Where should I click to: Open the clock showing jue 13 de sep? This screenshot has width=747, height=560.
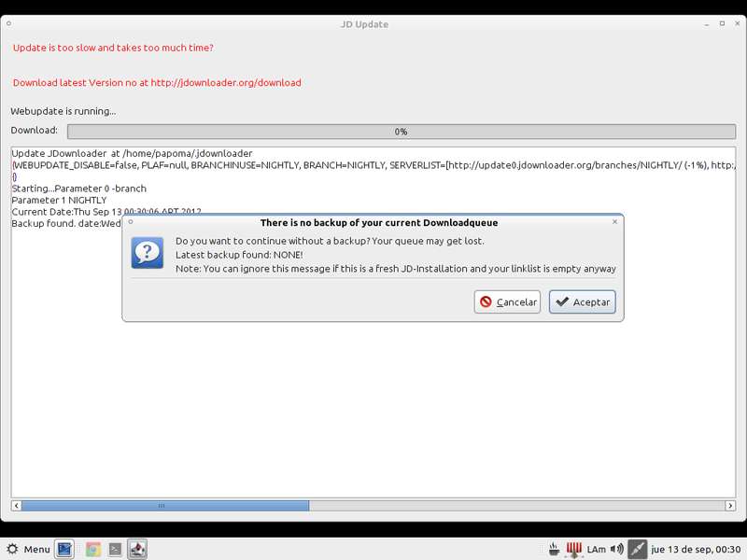pos(696,549)
